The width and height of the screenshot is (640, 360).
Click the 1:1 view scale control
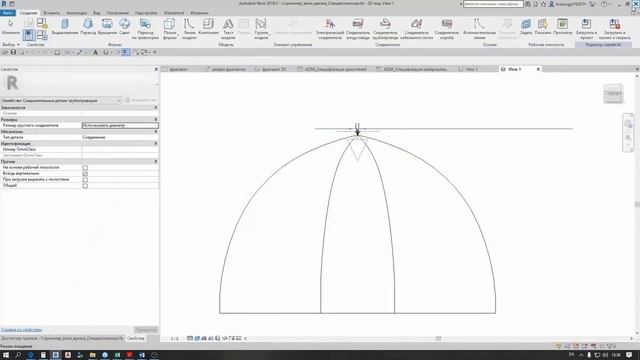click(175, 339)
